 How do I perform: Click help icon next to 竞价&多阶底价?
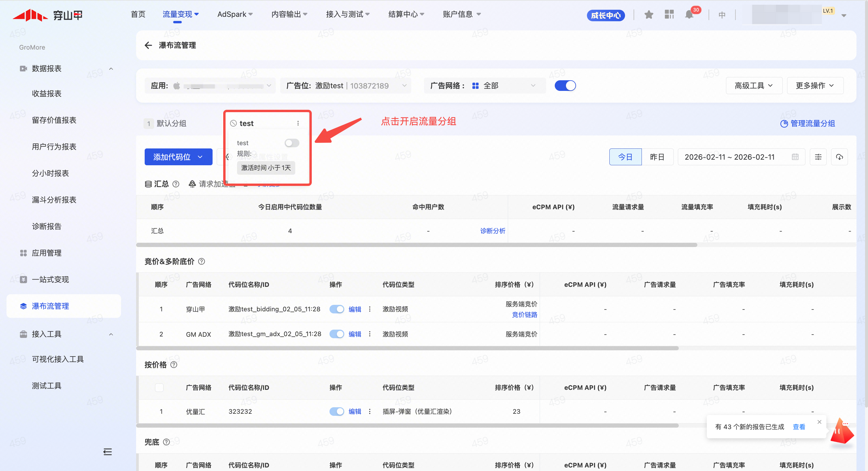[x=201, y=261]
